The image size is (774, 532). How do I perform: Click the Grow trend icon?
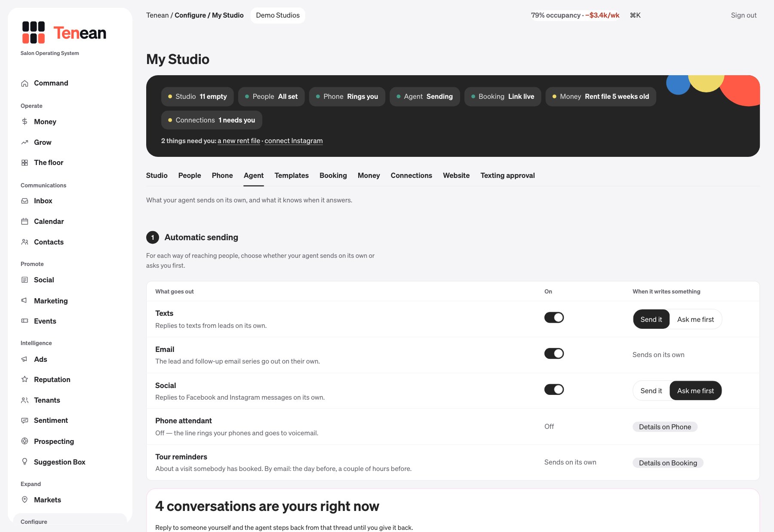pos(25,142)
